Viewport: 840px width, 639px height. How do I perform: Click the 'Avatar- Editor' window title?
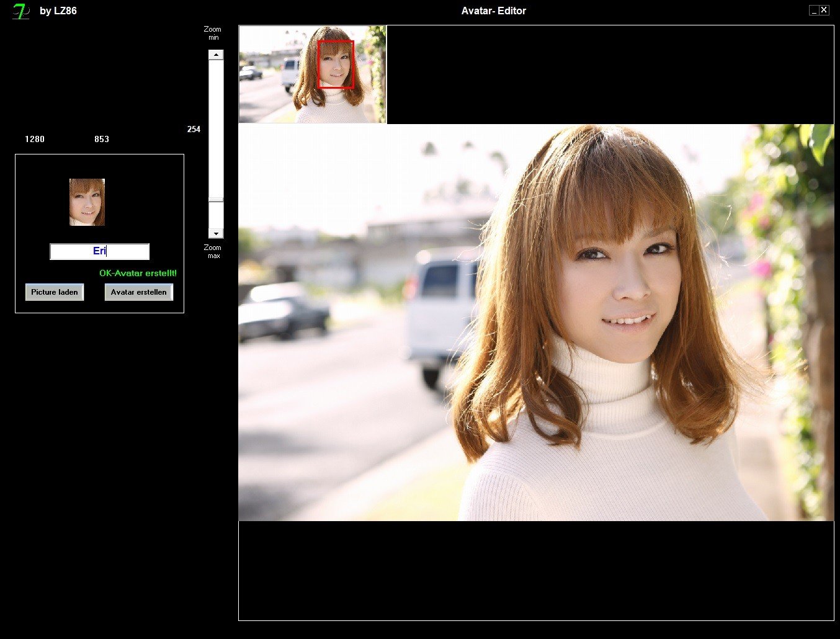[493, 11]
